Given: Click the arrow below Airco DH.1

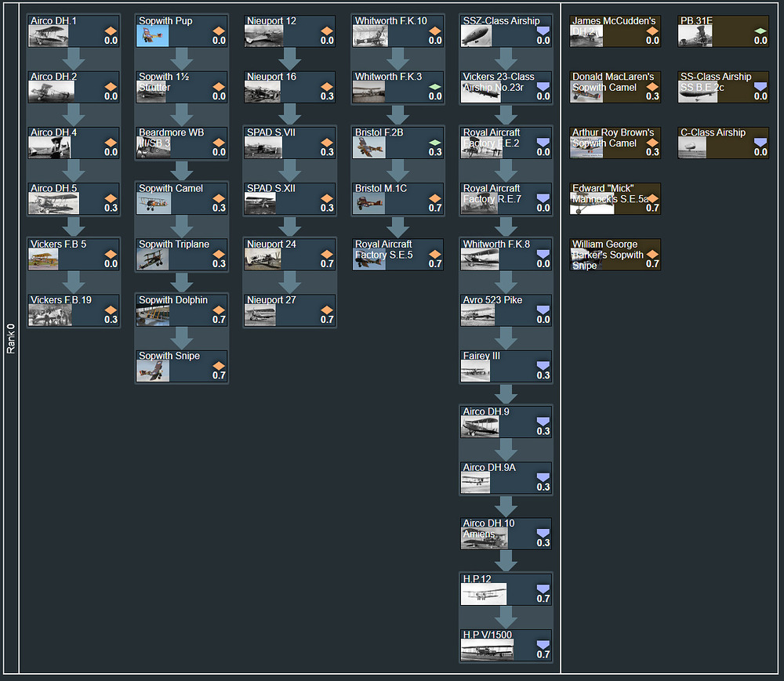Looking at the screenshot, I should [74, 59].
